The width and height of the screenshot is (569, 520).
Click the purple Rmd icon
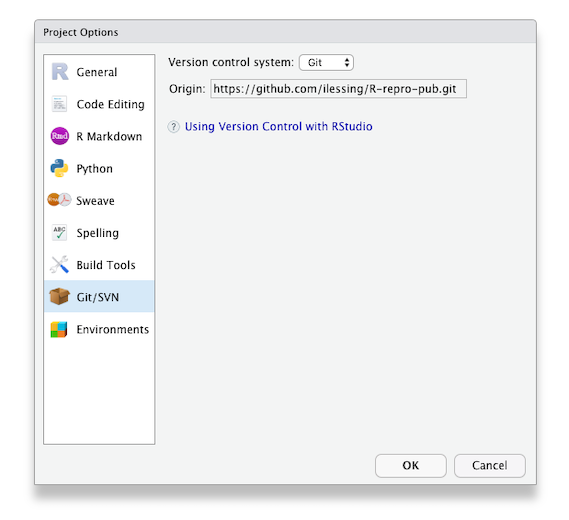[60, 136]
